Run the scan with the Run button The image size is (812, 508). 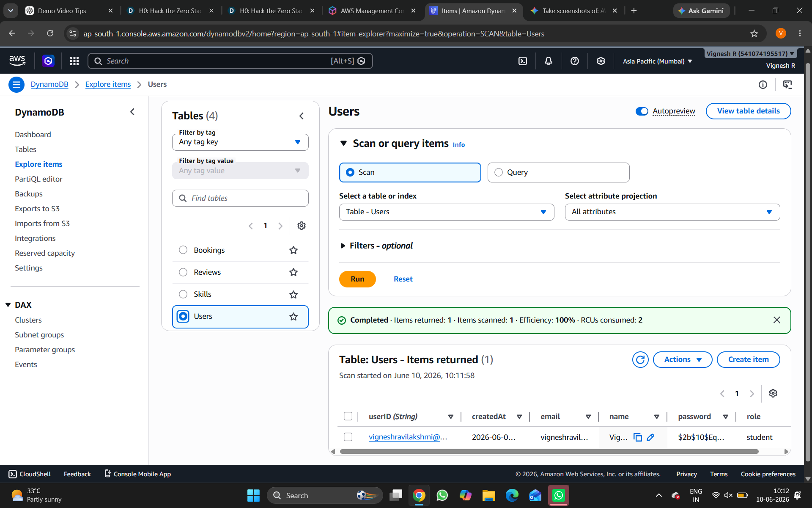(357, 279)
